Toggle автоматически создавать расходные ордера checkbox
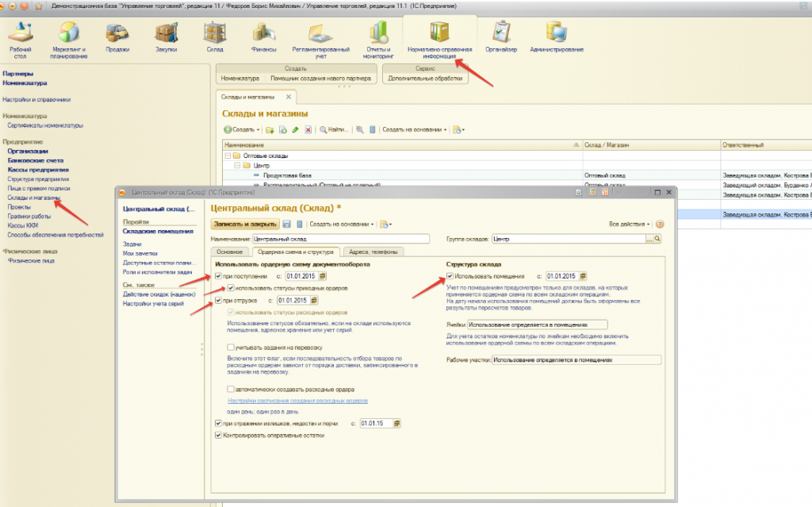This screenshot has height=507, width=812. click(231, 390)
